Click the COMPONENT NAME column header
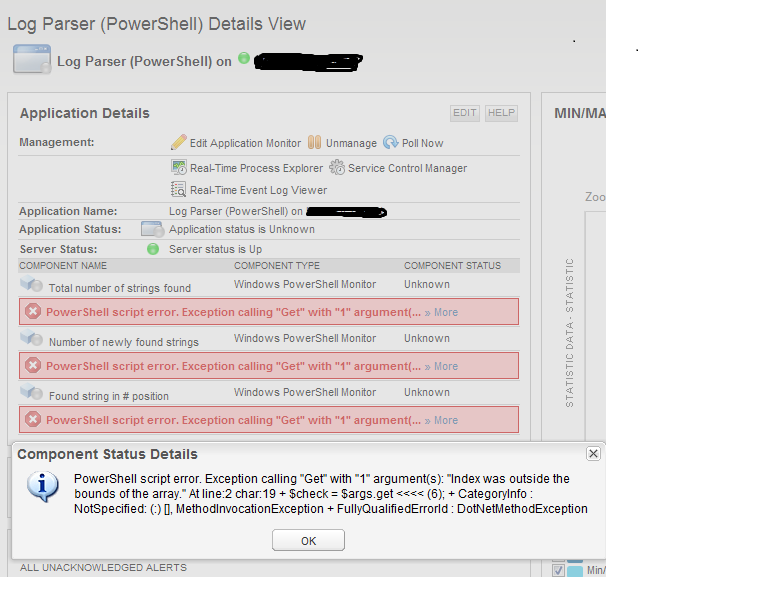This screenshot has height=614, width=768. (63, 266)
